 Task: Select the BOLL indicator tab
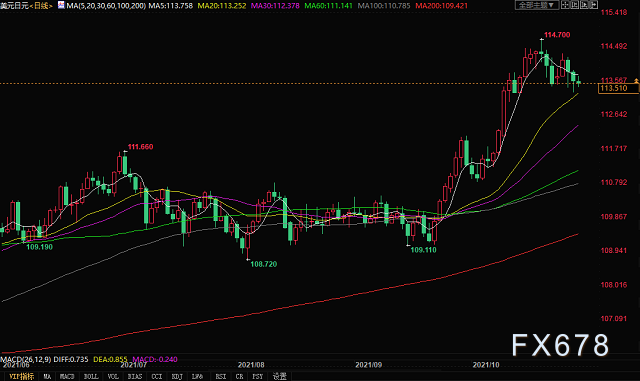tap(91, 376)
